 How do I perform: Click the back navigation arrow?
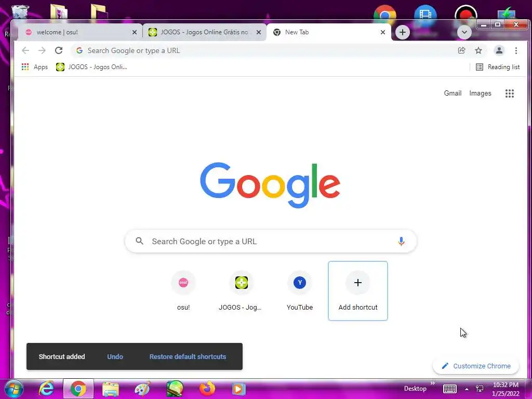click(x=25, y=50)
